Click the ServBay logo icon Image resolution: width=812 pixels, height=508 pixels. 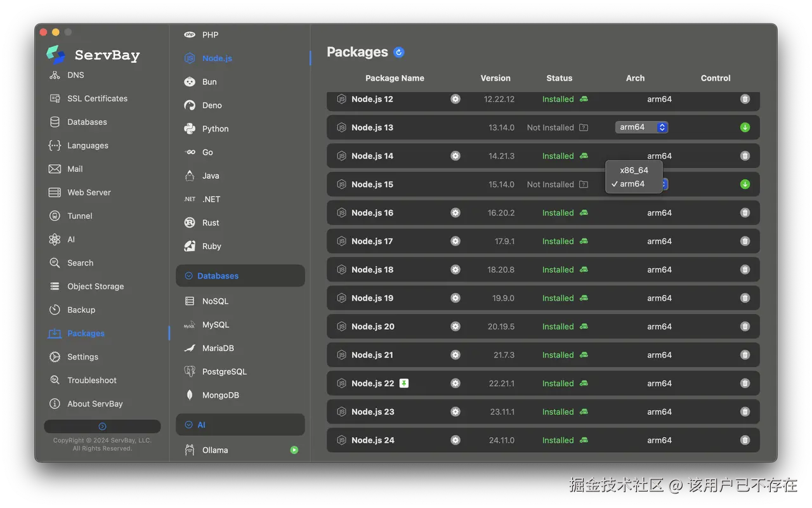(56, 55)
